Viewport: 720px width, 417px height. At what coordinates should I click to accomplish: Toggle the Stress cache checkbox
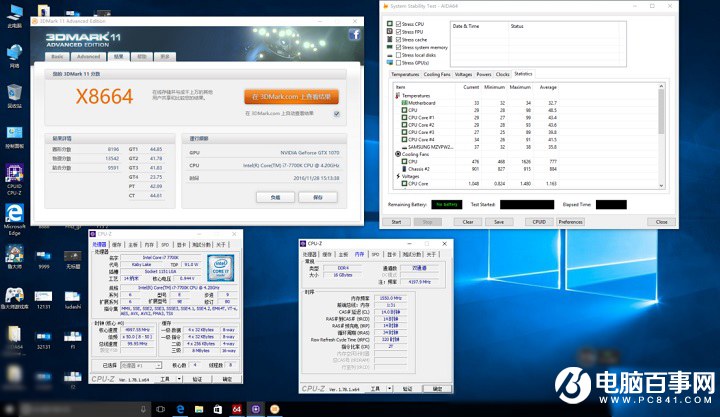click(399, 39)
